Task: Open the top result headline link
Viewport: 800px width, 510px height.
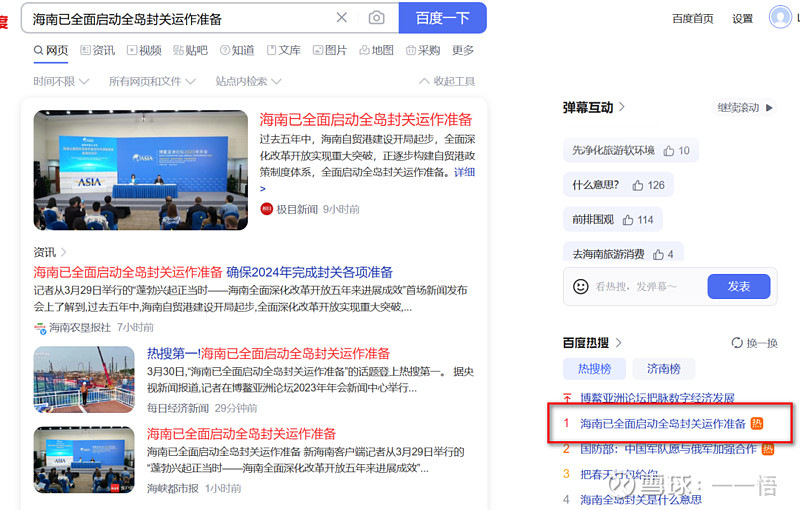Action: pos(366,120)
